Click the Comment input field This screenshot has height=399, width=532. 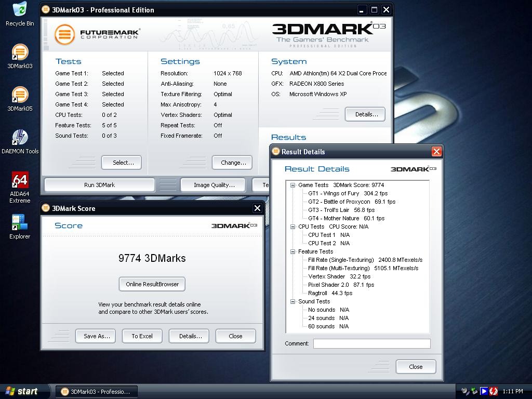(x=372, y=343)
